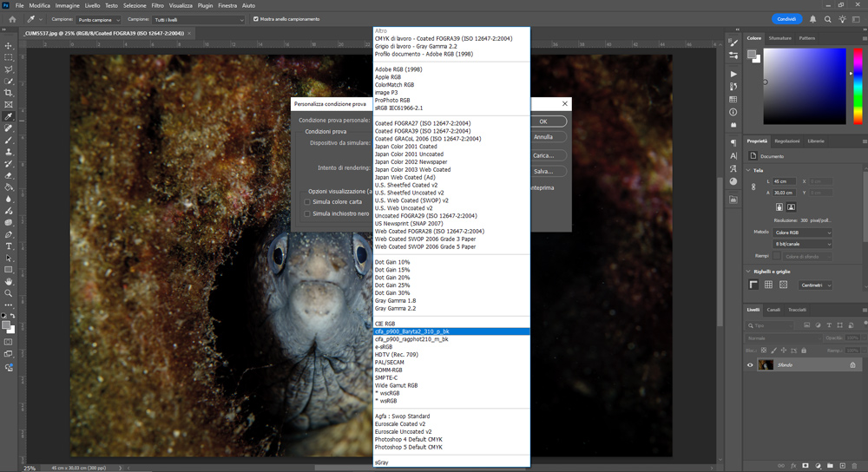Enable Simula colore carta checkbox

pos(307,201)
